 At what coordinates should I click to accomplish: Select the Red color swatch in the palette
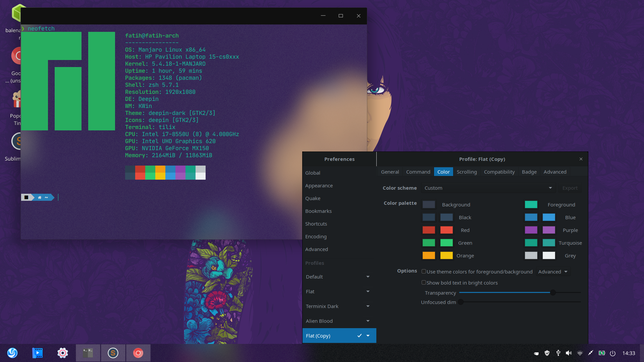pyautogui.click(x=429, y=230)
